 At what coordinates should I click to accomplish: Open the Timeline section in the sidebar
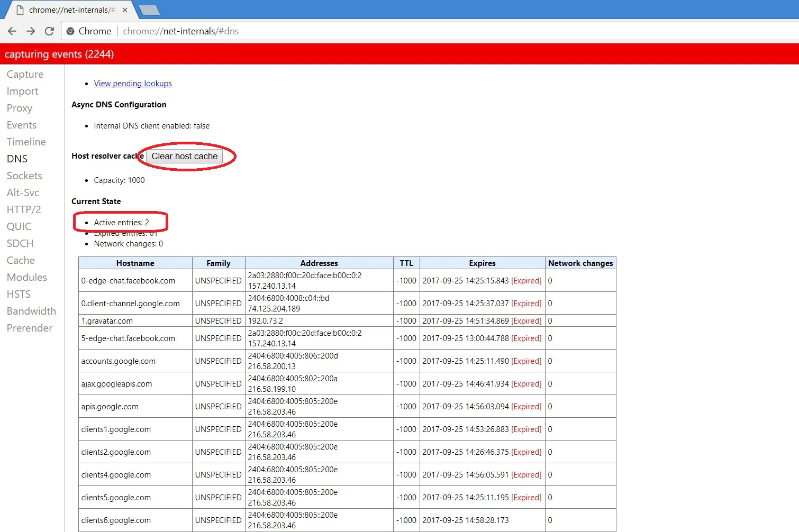tap(26, 142)
